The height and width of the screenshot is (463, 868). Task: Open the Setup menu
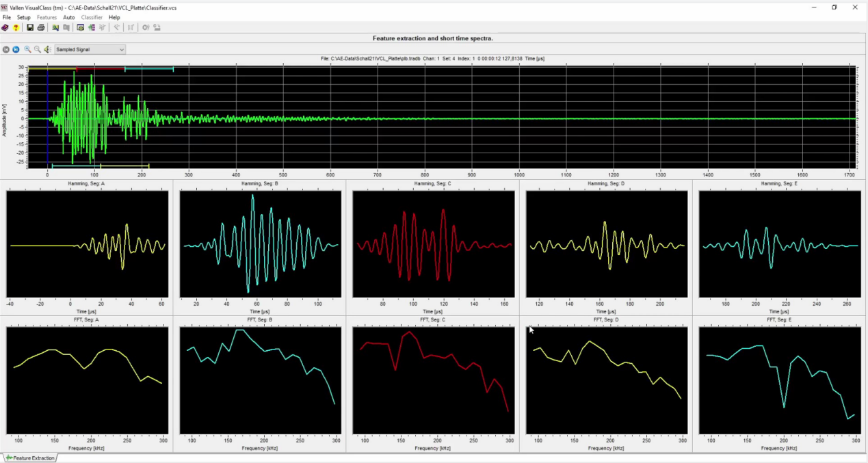click(x=23, y=17)
